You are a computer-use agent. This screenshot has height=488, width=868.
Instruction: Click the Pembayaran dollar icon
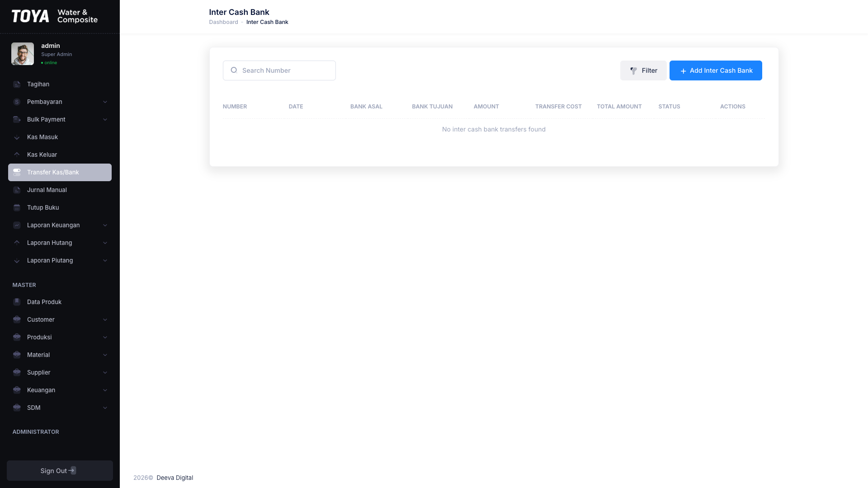click(17, 102)
